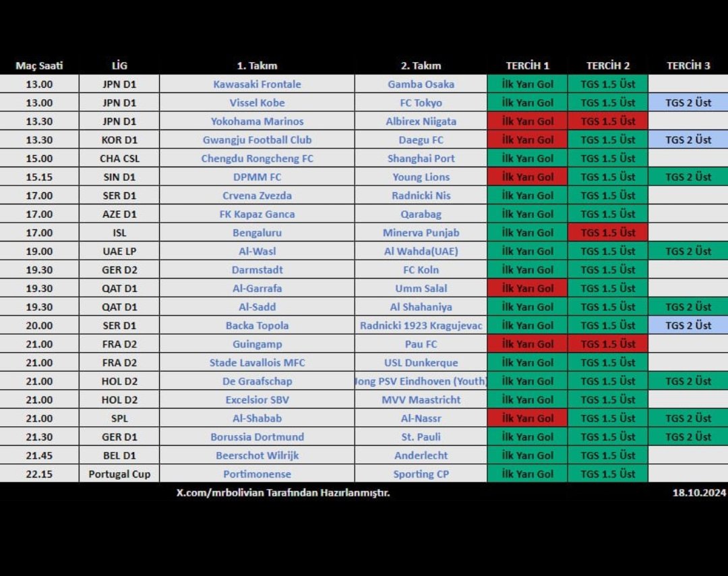Select the Backa Topola cell
This screenshot has width=728, height=576.
pyautogui.click(x=257, y=326)
